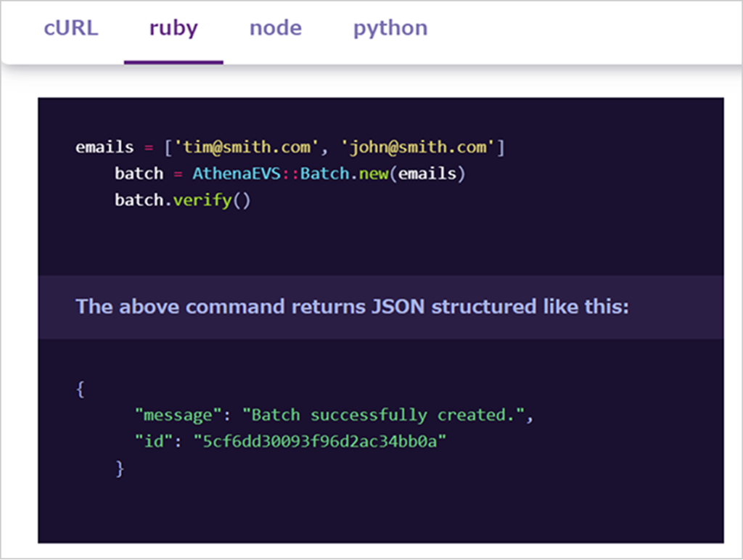The height and width of the screenshot is (560, 743).
Task: Click the emails variable at line start
Action: coord(104,147)
